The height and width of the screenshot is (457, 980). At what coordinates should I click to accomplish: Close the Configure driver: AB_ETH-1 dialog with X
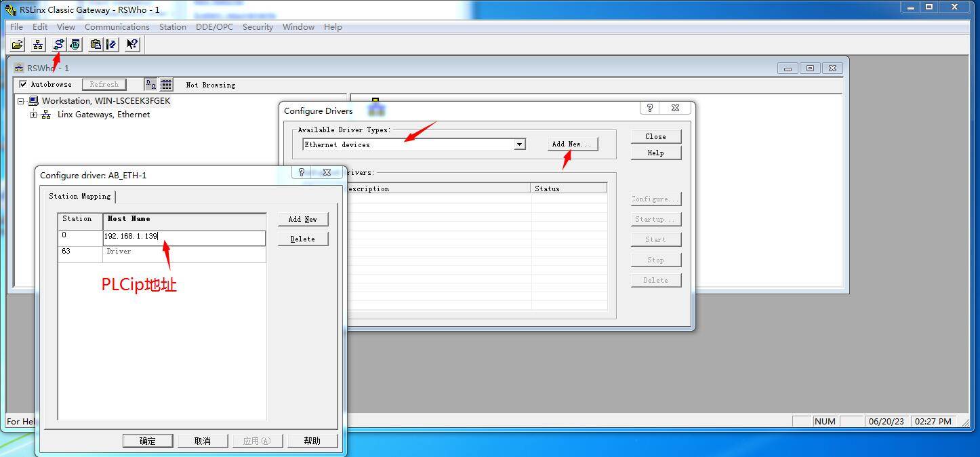(327, 172)
